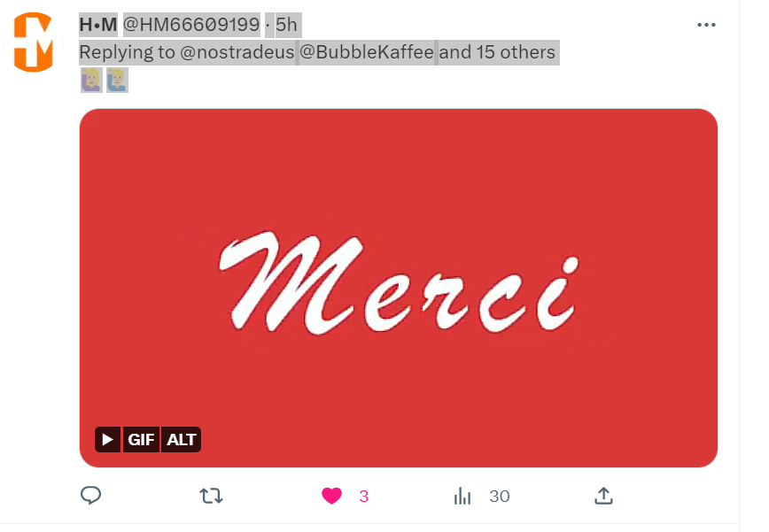Open the @BubbleKaffee profile mention
This screenshot has height=532, width=769.
pyautogui.click(x=367, y=52)
